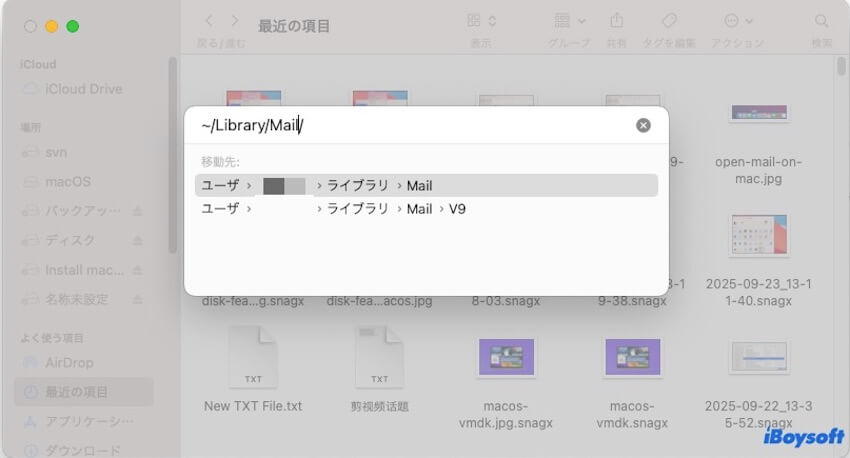
Task: Select the first Library › Mail suggestion
Action: point(426,185)
